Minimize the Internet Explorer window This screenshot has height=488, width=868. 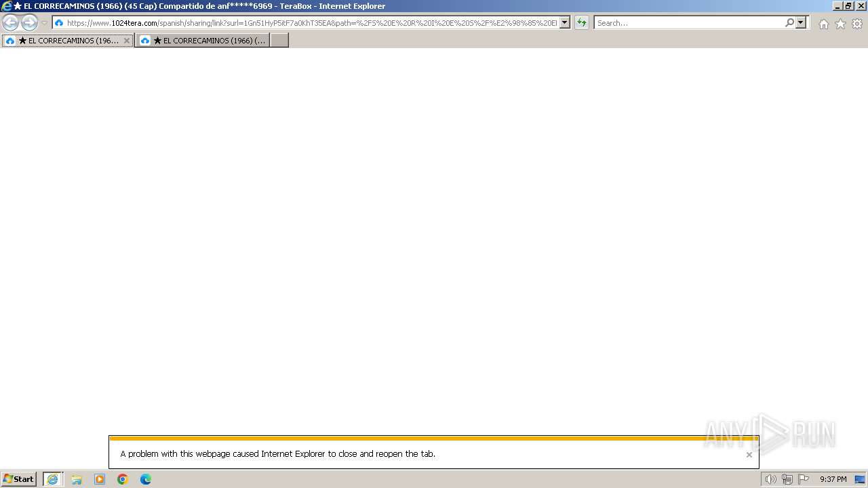coord(837,6)
